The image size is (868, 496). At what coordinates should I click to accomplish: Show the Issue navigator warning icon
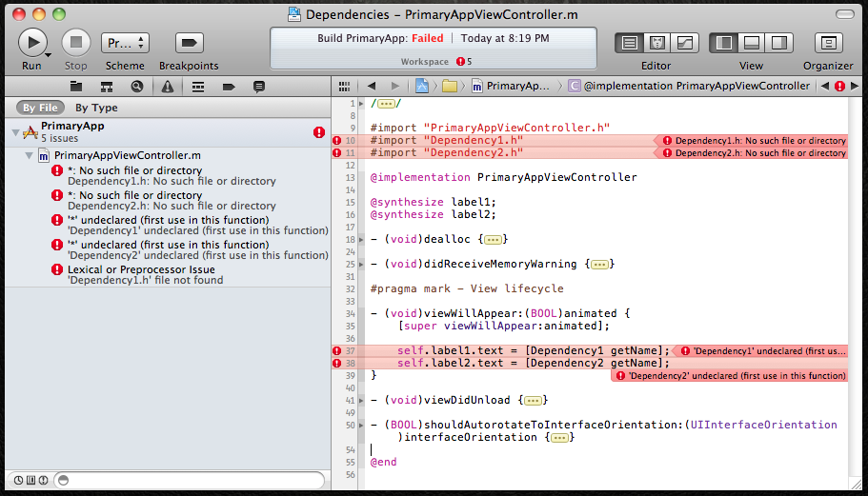click(167, 87)
